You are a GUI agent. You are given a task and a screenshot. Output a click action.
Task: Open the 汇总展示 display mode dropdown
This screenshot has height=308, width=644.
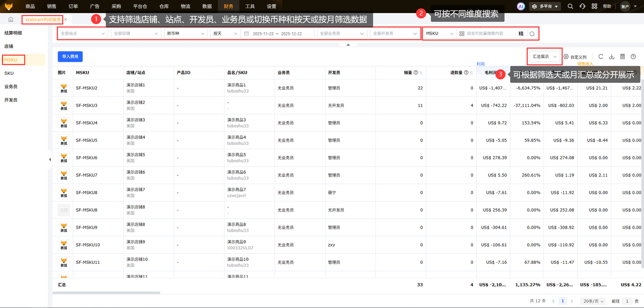point(545,57)
